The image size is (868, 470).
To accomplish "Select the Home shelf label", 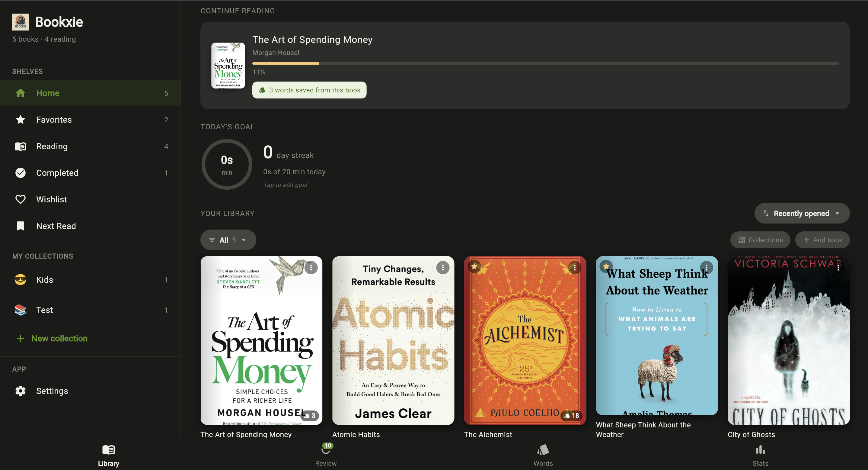I will [x=48, y=93].
